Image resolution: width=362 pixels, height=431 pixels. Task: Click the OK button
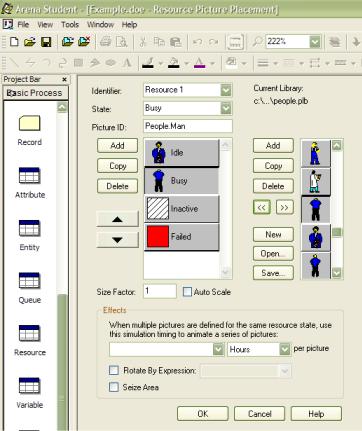pyautogui.click(x=203, y=414)
